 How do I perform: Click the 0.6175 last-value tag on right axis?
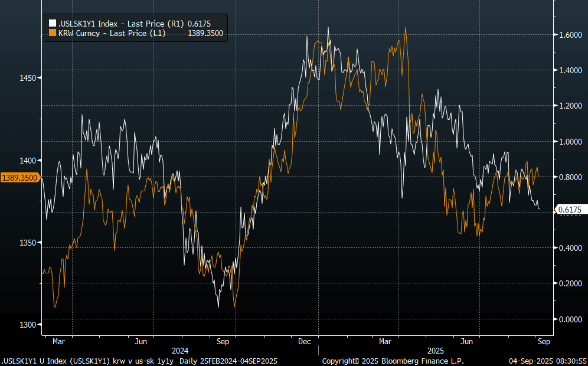(570, 210)
